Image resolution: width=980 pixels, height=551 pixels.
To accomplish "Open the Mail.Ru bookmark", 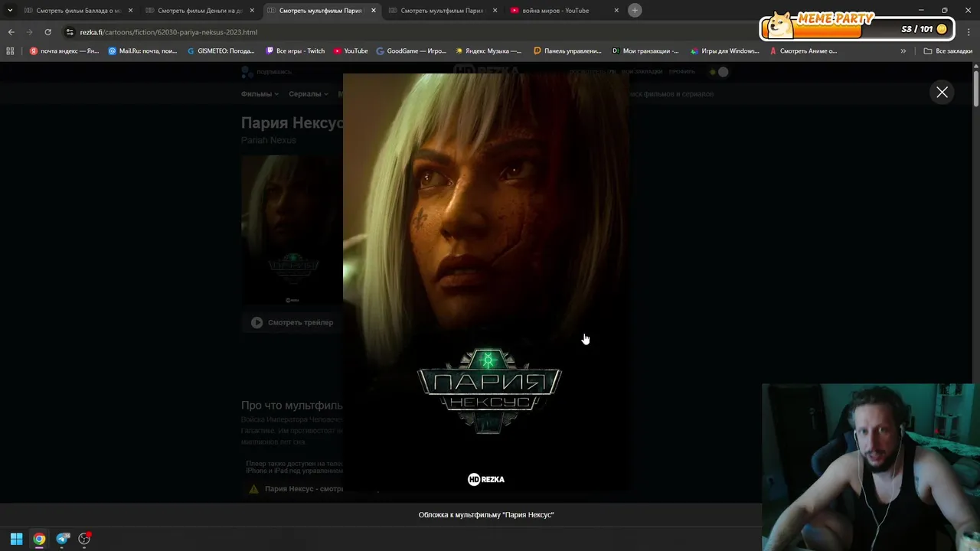I will [142, 51].
